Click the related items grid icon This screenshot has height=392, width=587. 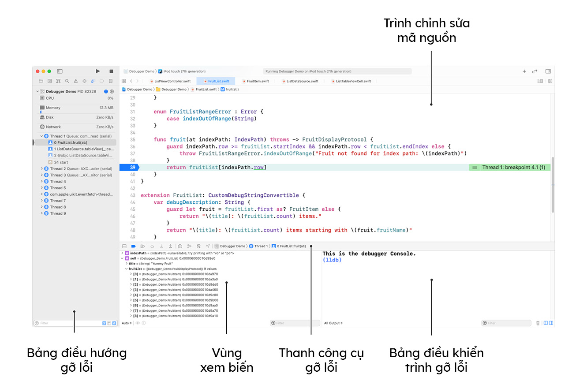click(124, 81)
